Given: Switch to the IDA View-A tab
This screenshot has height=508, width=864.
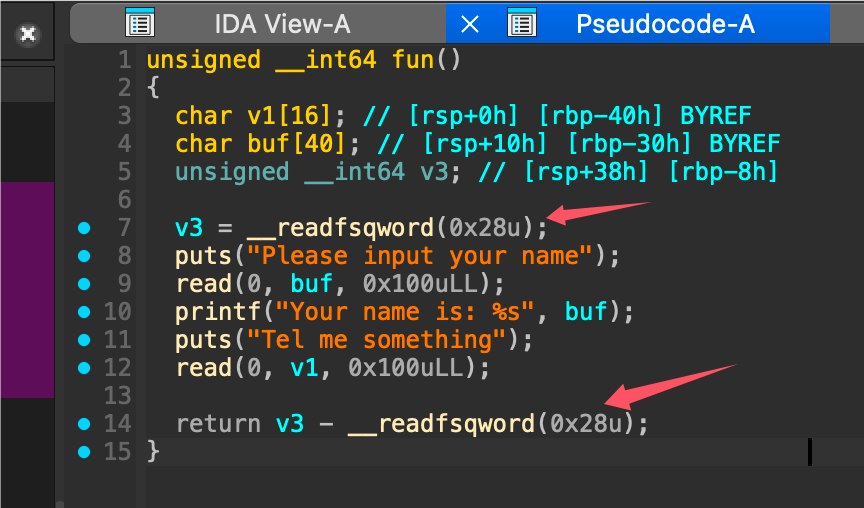Looking at the screenshot, I should point(282,24).
